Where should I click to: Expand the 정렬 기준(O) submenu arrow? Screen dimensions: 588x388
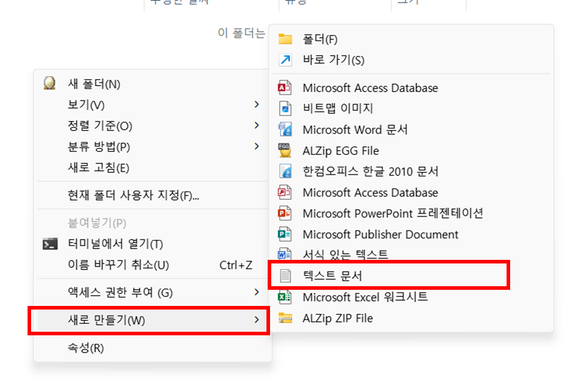pos(256,126)
